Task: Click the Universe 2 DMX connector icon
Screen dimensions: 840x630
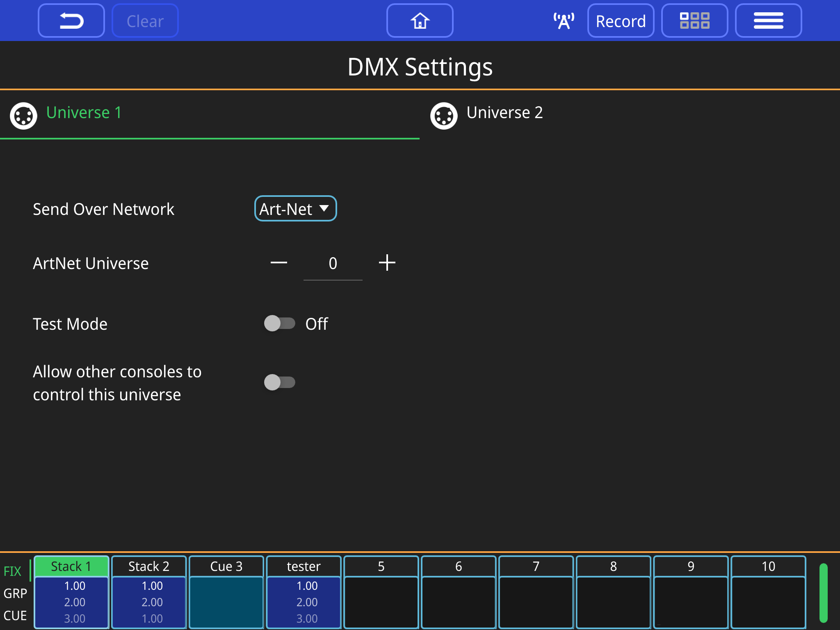Action: click(444, 116)
